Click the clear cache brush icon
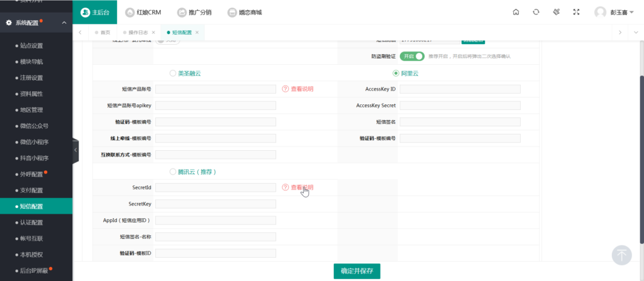Viewport: 644px width, 281px height. 556,13
